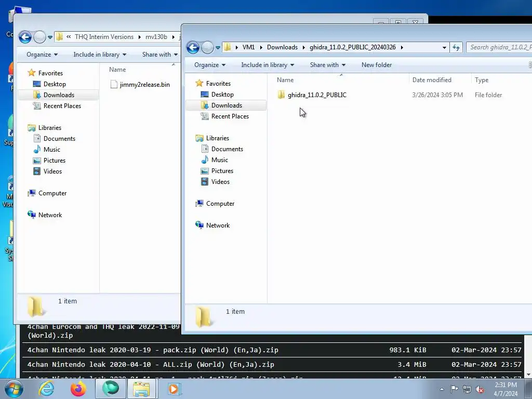Image resolution: width=532 pixels, height=399 pixels.
Task: Expand arrow after VM1 in breadcrumb
Action: click(x=261, y=47)
